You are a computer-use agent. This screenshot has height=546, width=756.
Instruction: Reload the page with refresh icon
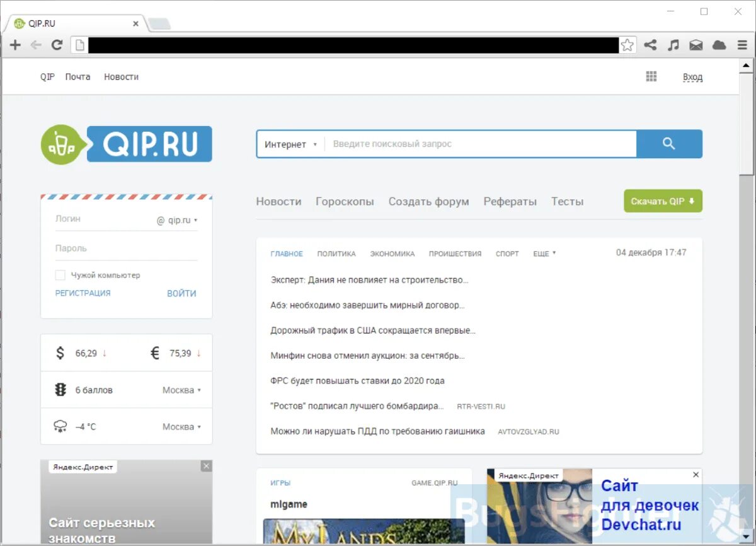coord(57,45)
